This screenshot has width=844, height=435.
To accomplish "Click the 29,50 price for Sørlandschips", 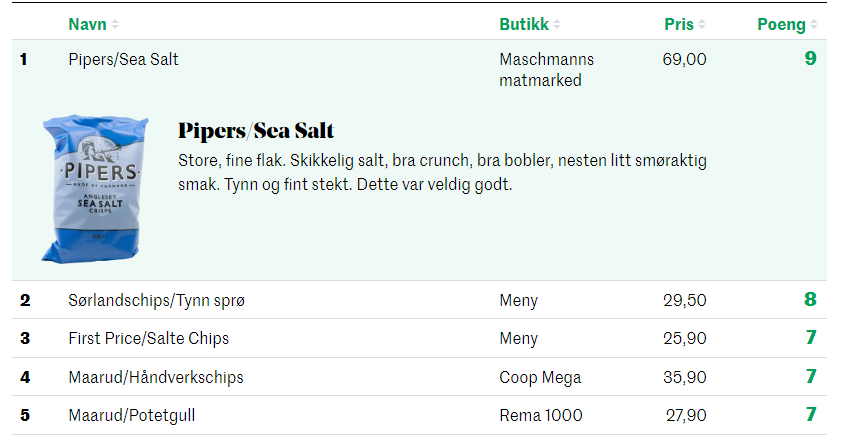I will 684,300.
